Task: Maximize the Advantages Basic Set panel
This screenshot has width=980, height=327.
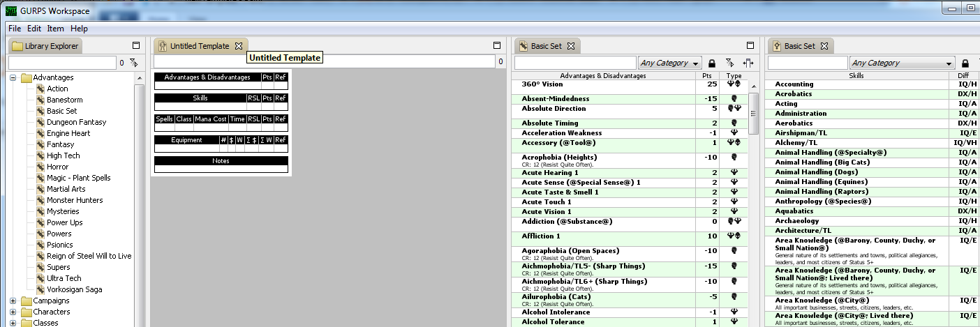Action: pos(750,45)
